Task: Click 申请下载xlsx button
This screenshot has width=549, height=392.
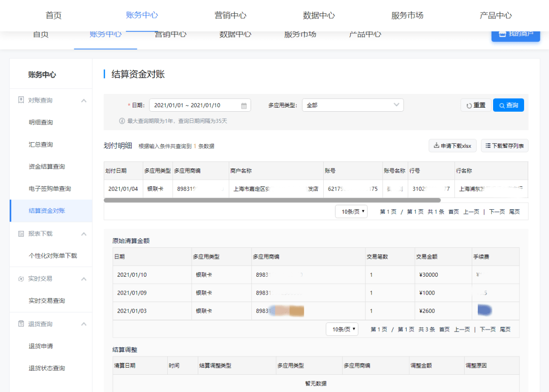Action: click(x=452, y=146)
